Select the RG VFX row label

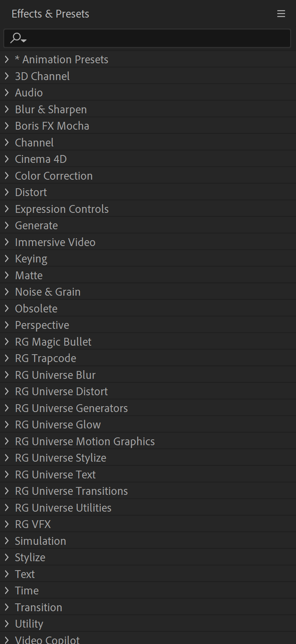[33, 524]
